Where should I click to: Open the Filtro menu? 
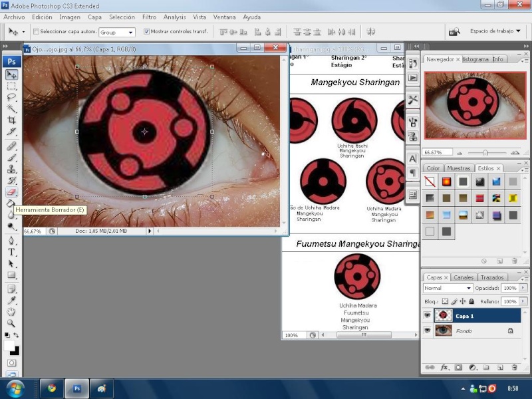tap(149, 17)
